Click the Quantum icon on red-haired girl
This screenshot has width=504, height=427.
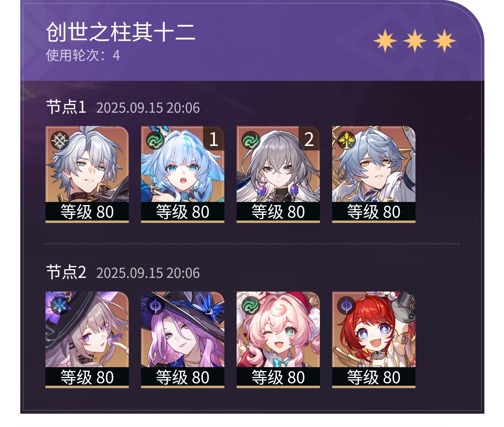(x=346, y=306)
